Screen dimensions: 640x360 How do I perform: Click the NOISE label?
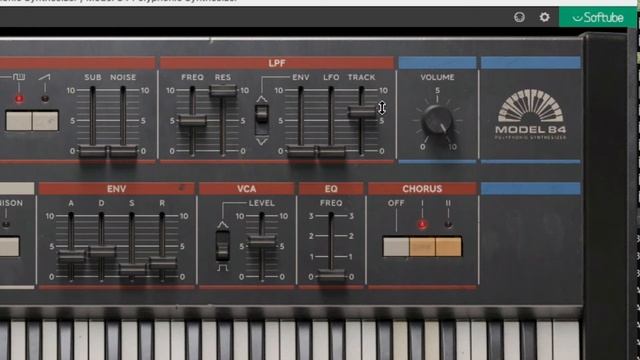[x=123, y=77]
